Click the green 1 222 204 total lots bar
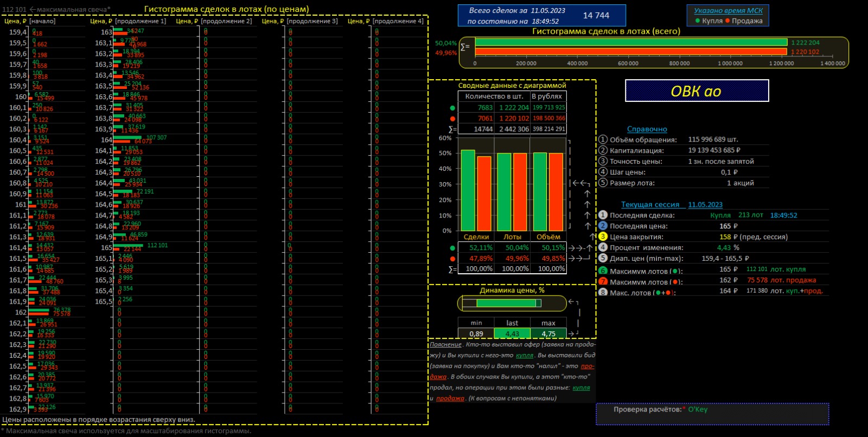The height and width of the screenshot is (437, 868). pos(631,42)
